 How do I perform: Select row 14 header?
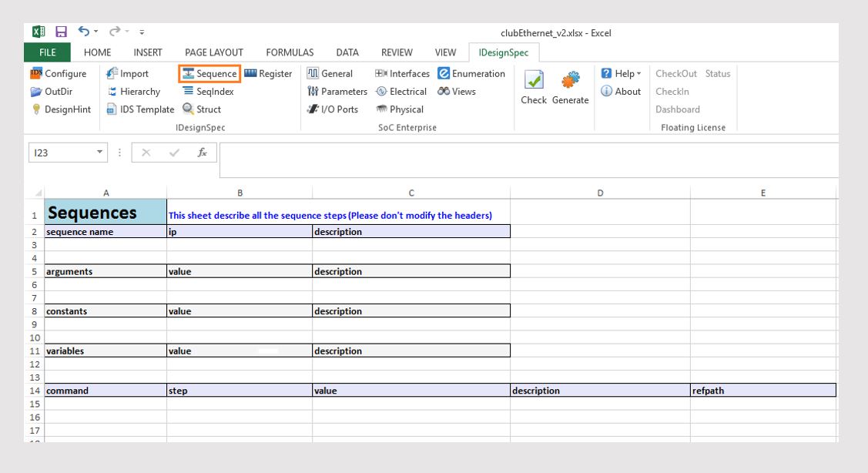[35, 391]
